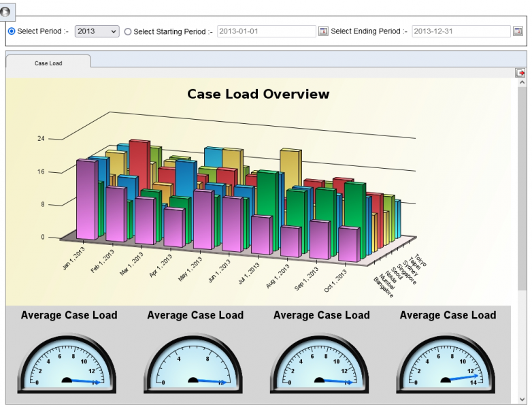The image size is (532, 407).
Task: Enable the 'Select Starting Period' radio option
Action: tap(128, 32)
